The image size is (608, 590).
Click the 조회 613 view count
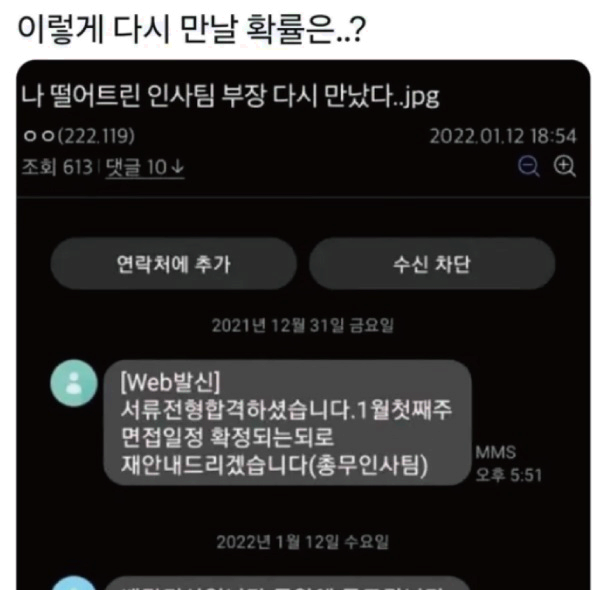pyautogui.click(x=57, y=167)
